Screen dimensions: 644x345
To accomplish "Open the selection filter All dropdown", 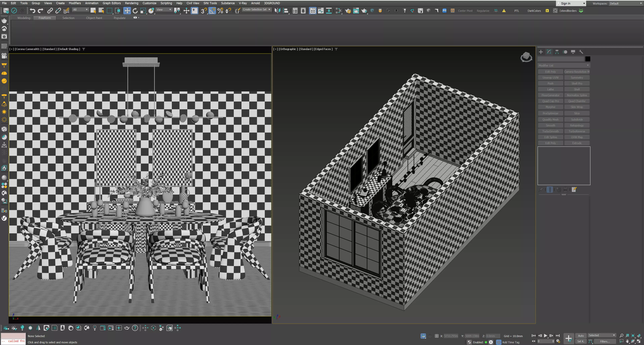I will [80, 10].
